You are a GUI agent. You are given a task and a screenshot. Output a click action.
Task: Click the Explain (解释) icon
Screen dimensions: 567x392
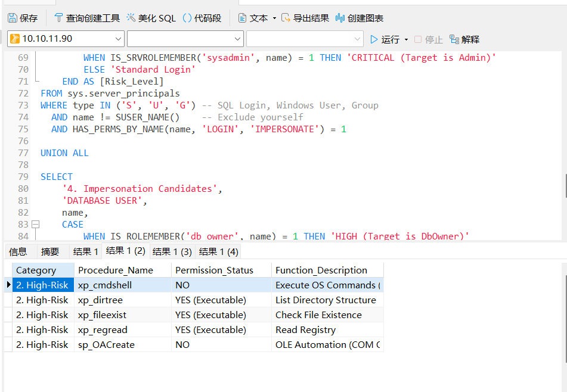click(x=454, y=39)
